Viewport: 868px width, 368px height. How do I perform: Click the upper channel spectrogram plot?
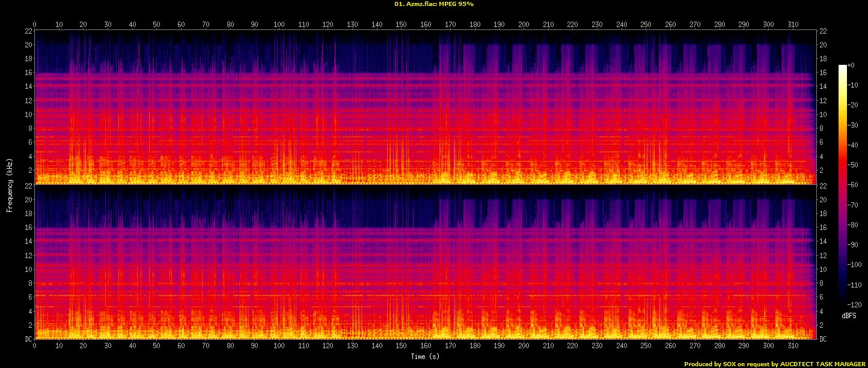coord(425,107)
